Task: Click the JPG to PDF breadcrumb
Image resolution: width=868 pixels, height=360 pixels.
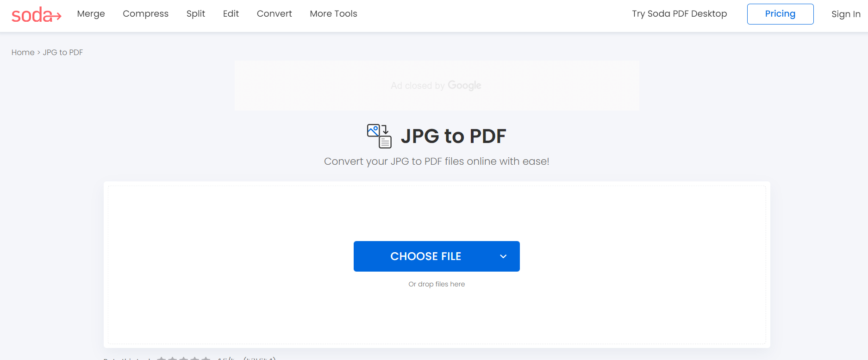Action: (63, 52)
